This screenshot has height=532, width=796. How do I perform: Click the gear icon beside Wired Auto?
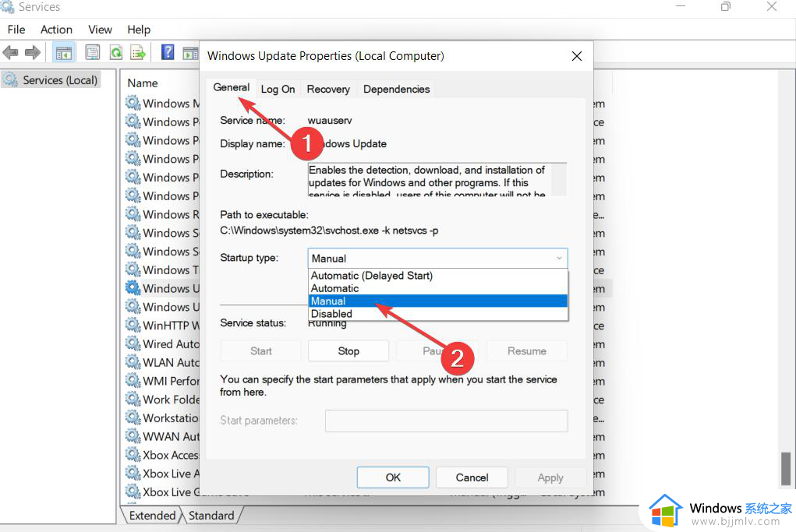pos(133,344)
